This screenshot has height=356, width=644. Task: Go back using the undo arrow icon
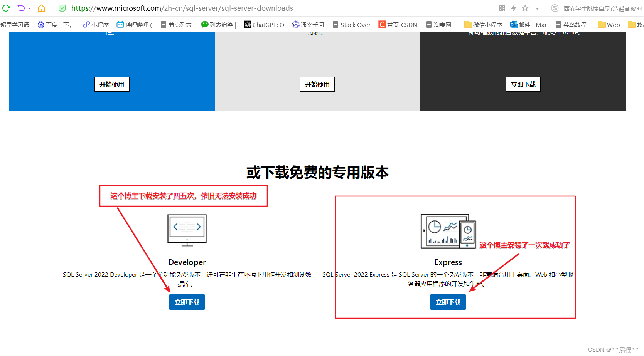[x=21, y=8]
